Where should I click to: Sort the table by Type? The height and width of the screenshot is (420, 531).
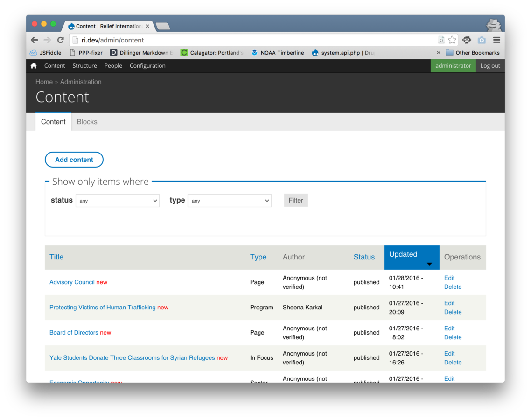(259, 257)
